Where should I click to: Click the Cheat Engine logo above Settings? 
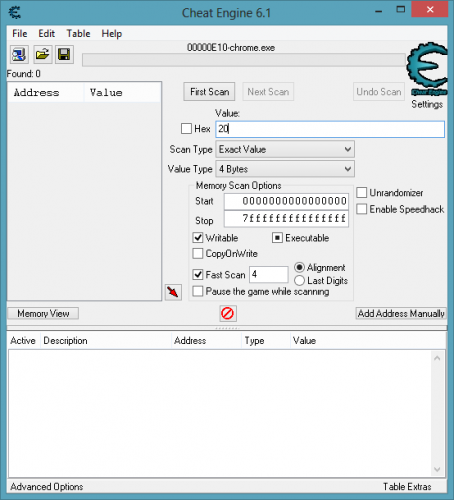click(x=428, y=69)
